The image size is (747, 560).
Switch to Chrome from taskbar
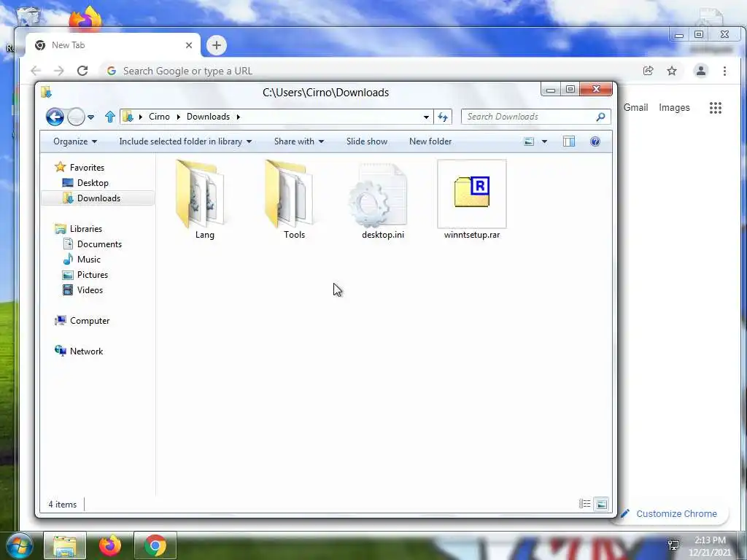point(155,545)
